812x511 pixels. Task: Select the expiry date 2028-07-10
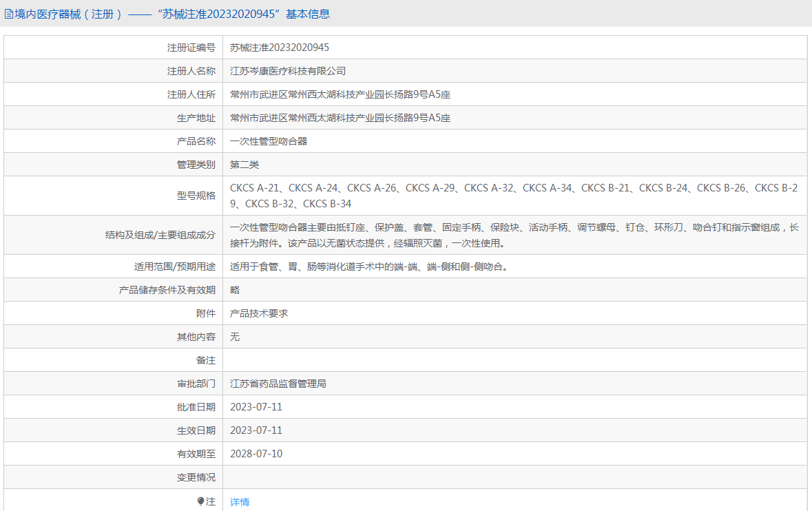point(256,454)
